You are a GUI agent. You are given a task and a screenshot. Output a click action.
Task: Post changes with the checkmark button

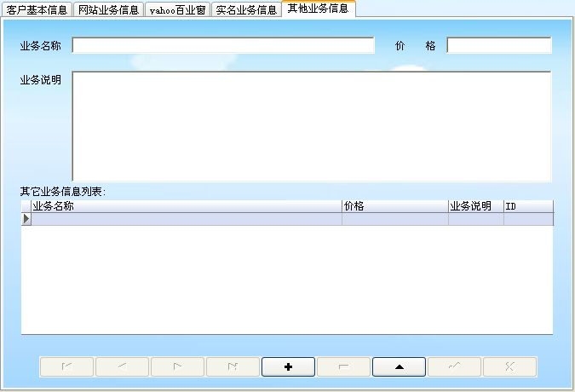point(454,366)
